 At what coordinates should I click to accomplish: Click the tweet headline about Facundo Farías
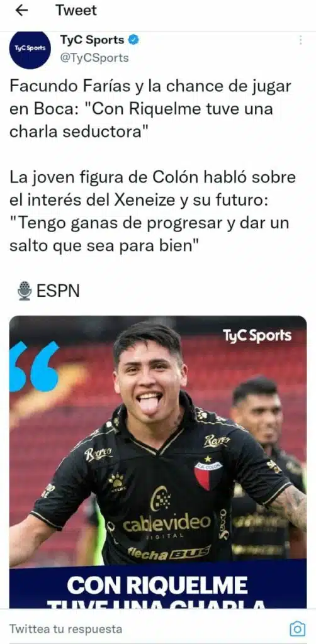click(x=150, y=109)
